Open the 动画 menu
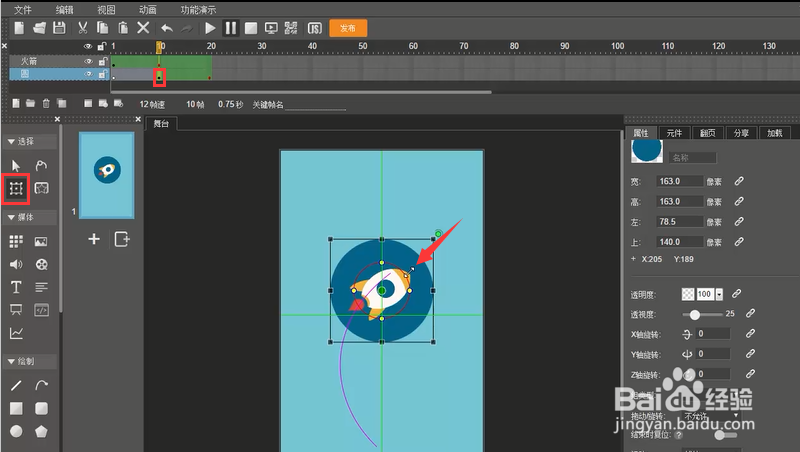Screen dimensions: 800x452 [148, 10]
